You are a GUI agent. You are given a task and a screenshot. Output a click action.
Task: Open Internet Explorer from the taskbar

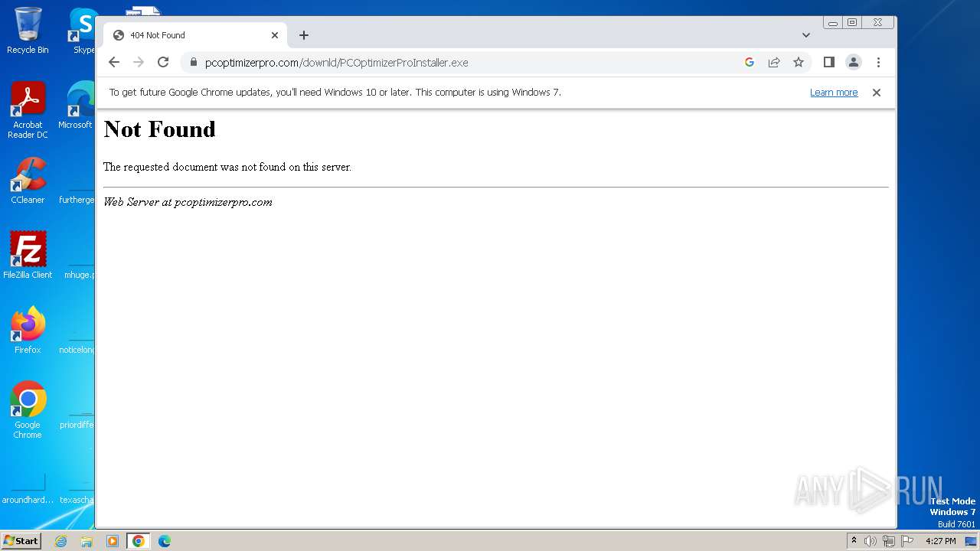click(x=61, y=541)
